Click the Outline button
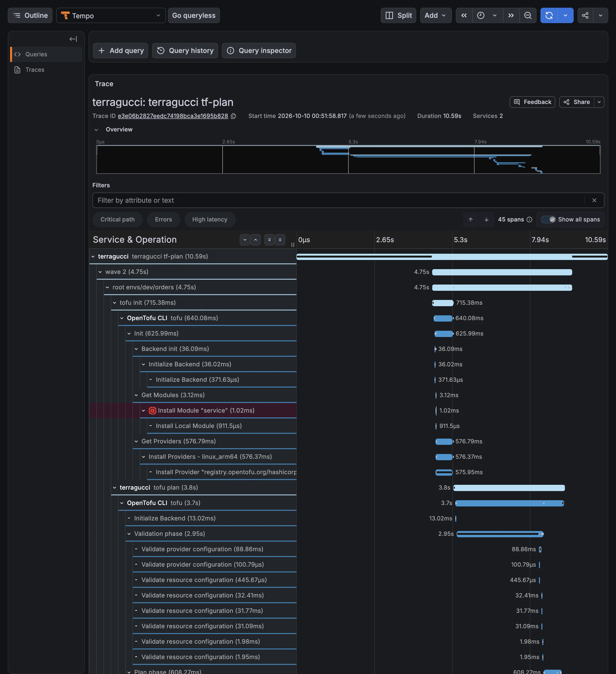Screen dimensions: 616x674 [x=30, y=15]
